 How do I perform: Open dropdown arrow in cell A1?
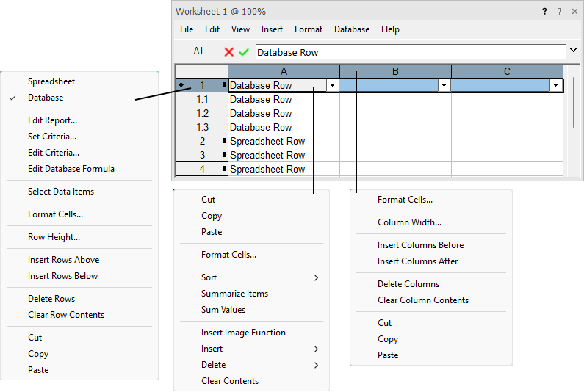[332, 85]
